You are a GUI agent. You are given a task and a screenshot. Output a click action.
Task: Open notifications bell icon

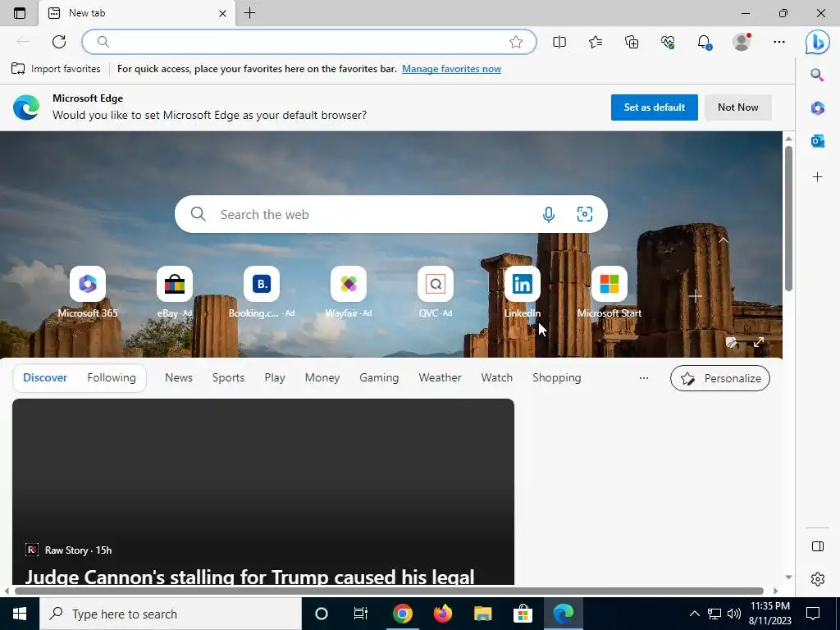coord(704,42)
